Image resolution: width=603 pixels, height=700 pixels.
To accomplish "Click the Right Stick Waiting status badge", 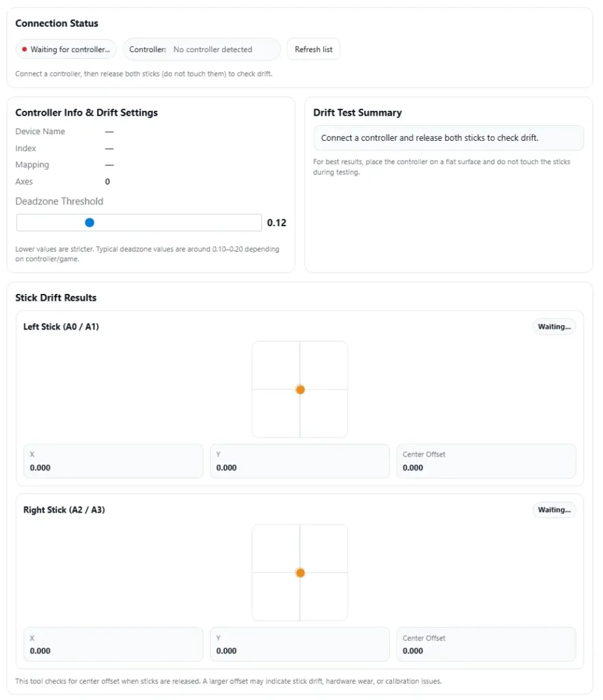I will pos(554,510).
